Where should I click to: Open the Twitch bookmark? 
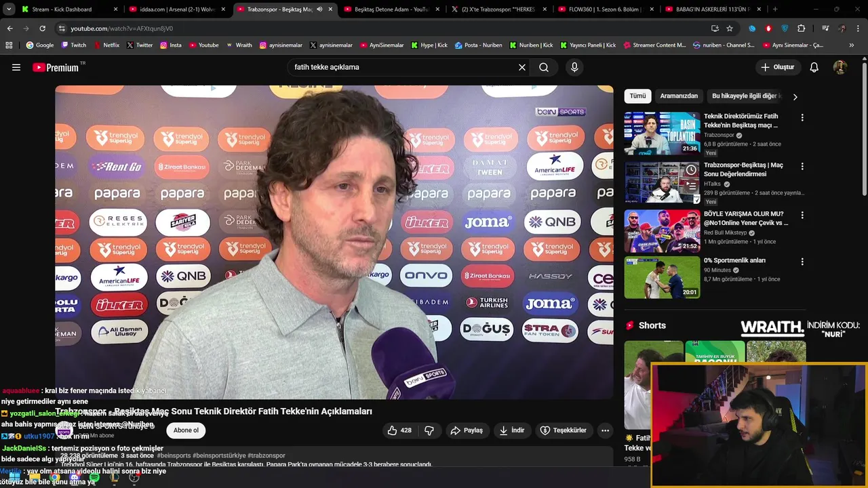click(x=74, y=45)
